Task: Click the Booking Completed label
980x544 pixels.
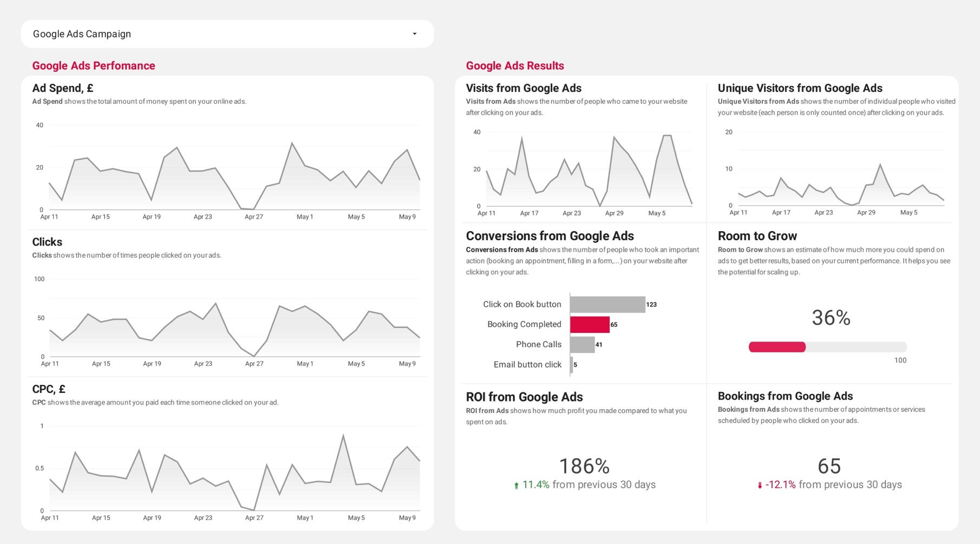Action: (x=524, y=325)
